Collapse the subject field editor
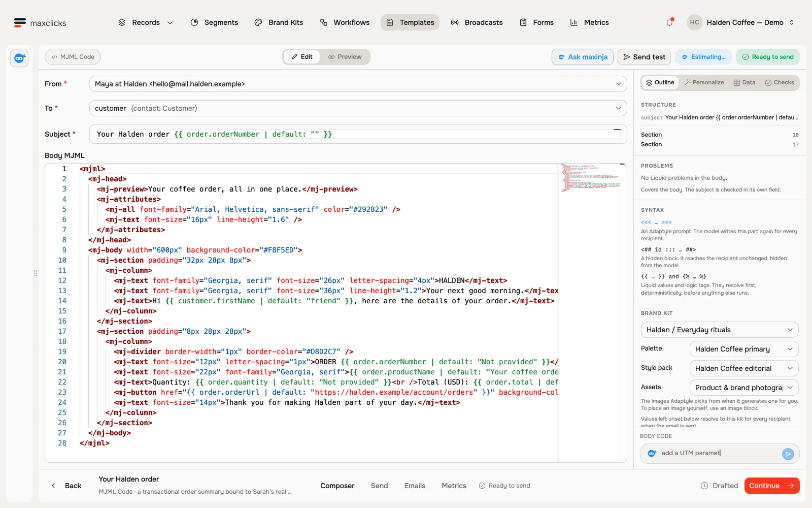The height and width of the screenshot is (508, 812). [617, 130]
